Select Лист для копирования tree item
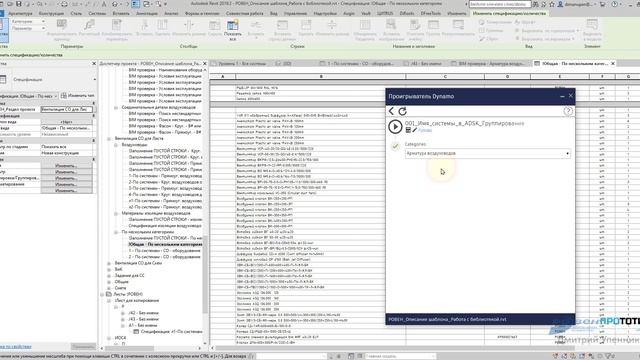 [137, 300]
